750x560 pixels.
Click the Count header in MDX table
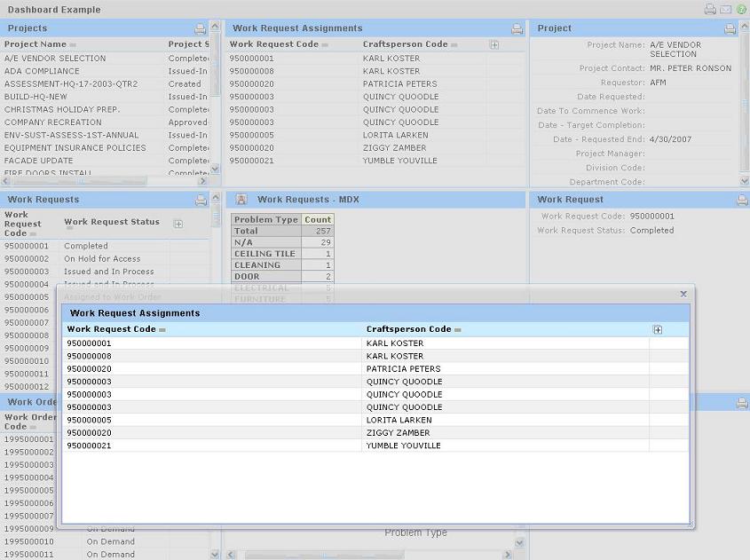(317, 219)
